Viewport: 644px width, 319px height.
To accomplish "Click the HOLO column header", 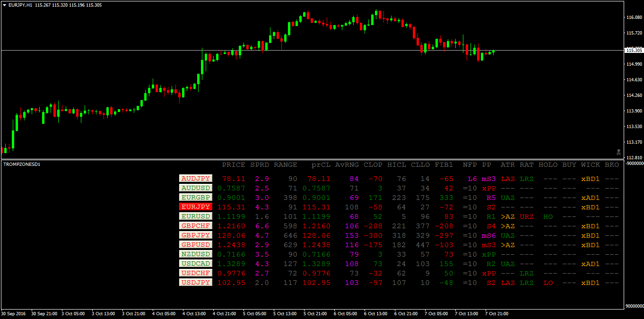I will tap(548, 165).
